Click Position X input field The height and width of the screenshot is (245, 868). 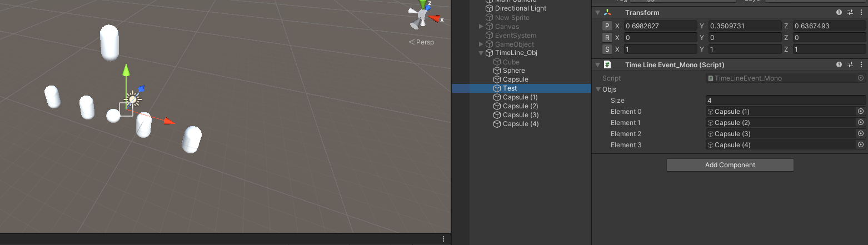pos(660,26)
